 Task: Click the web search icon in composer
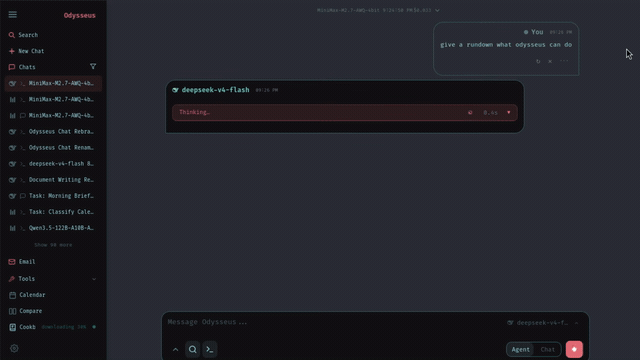tap(193, 349)
